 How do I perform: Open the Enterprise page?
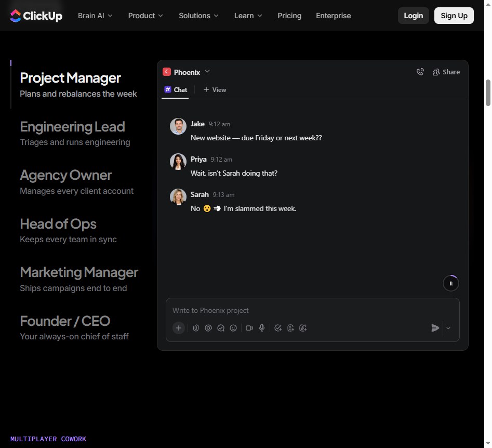pyautogui.click(x=333, y=16)
